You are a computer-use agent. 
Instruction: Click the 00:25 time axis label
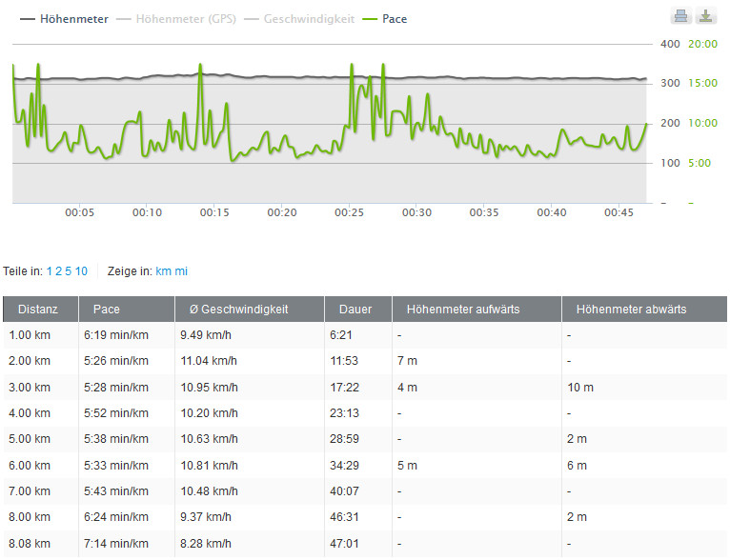[x=349, y=212]
